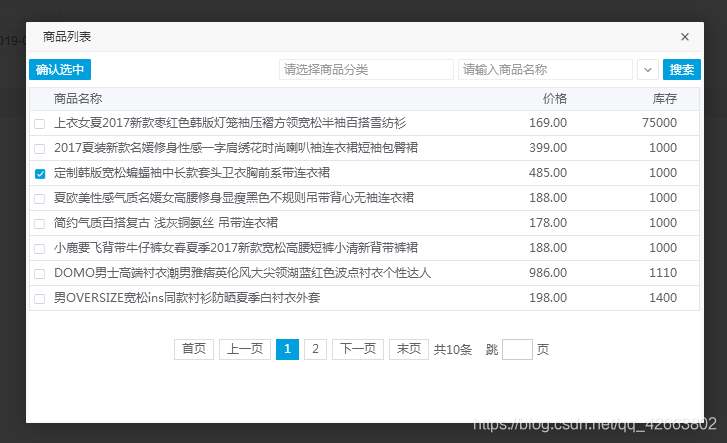Check the box for 2017夏装新款名媛 row
727x443 pixels.
(40, 148)
